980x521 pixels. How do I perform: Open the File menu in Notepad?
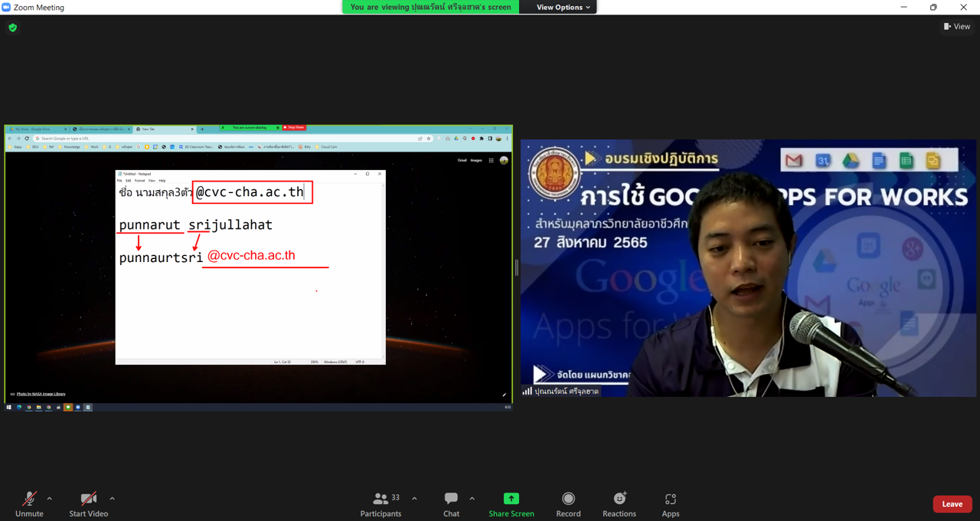coord(119,181)
